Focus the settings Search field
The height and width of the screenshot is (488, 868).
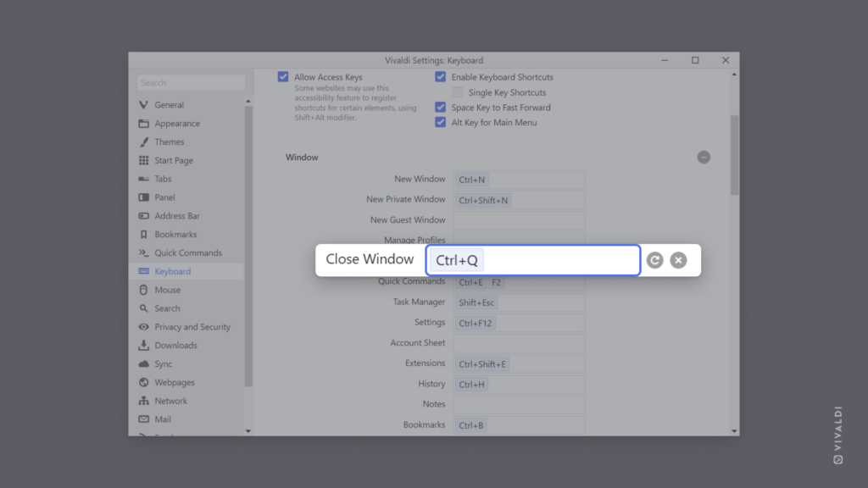tap(191, 82)
